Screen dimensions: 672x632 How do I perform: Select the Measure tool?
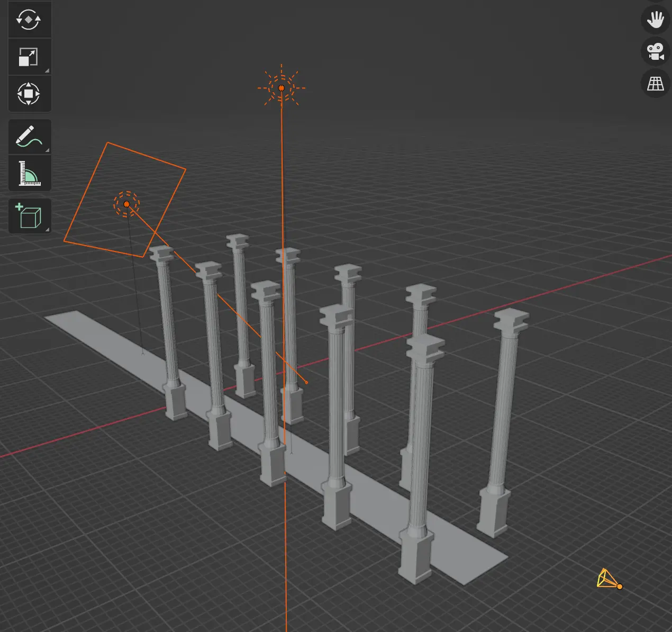[x=29, y=173]
